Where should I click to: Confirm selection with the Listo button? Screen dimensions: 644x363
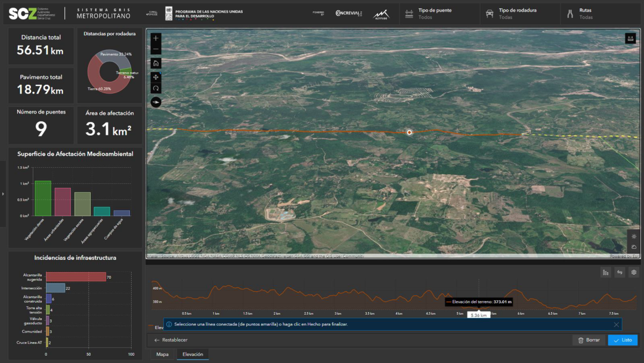(x=623, y=340)
